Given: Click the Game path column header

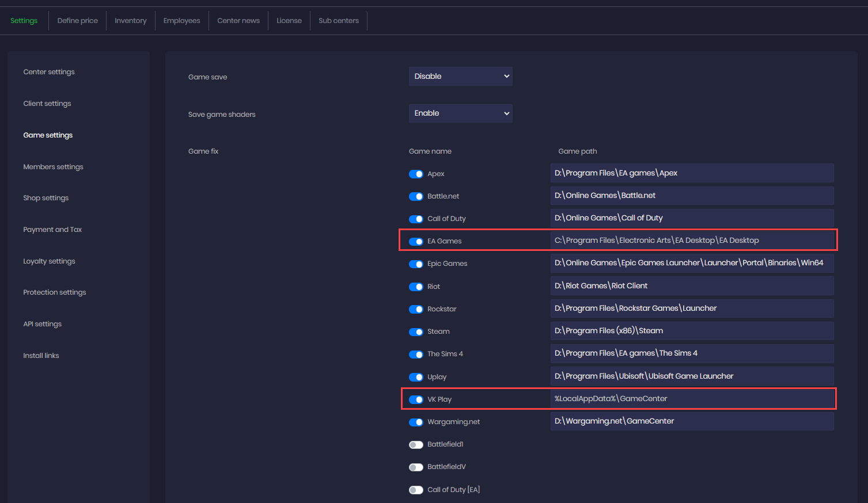Looking at the screenshot, I should click(x=578, y=151).
